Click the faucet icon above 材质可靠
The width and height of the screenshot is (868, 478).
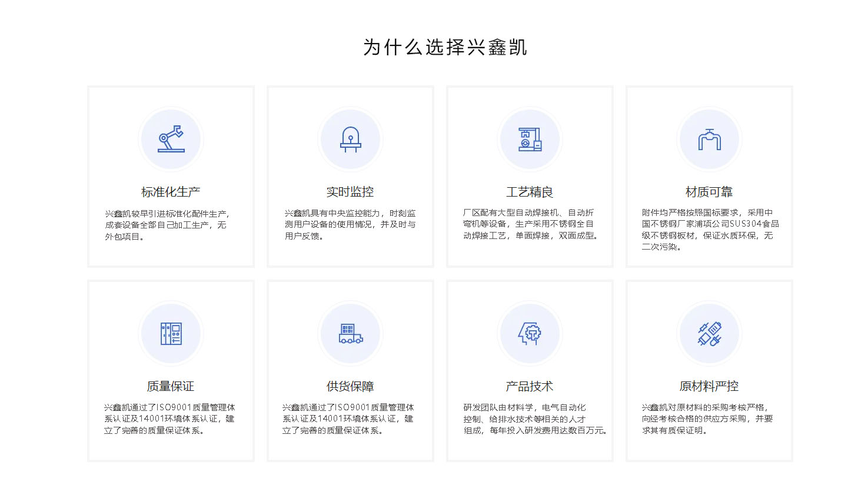tap(709, 138)
